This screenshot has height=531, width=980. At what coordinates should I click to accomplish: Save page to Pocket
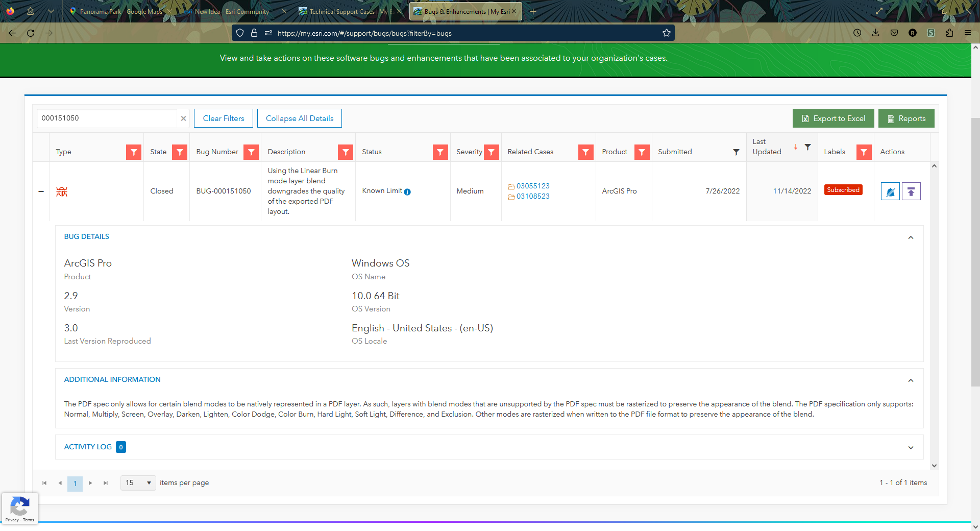pos(894,33)
